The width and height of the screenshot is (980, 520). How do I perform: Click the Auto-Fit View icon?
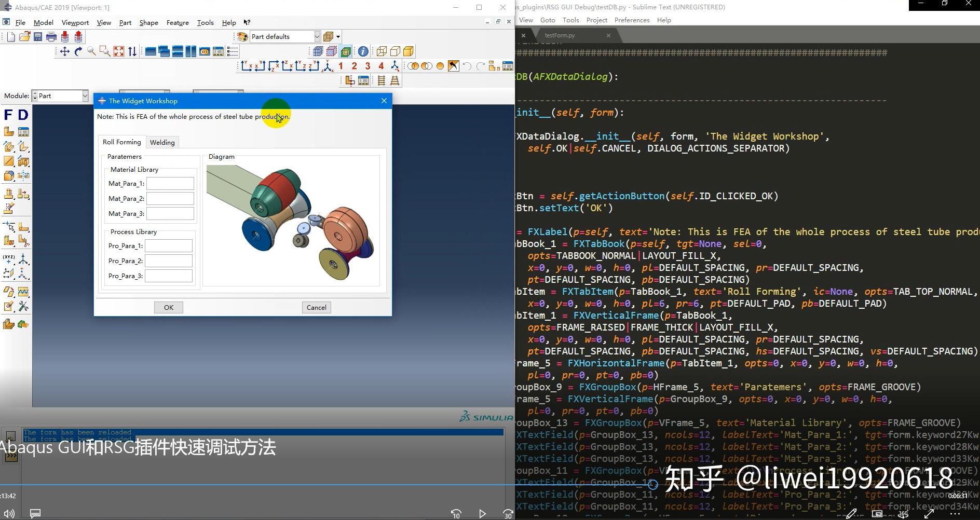coord(118,51)
